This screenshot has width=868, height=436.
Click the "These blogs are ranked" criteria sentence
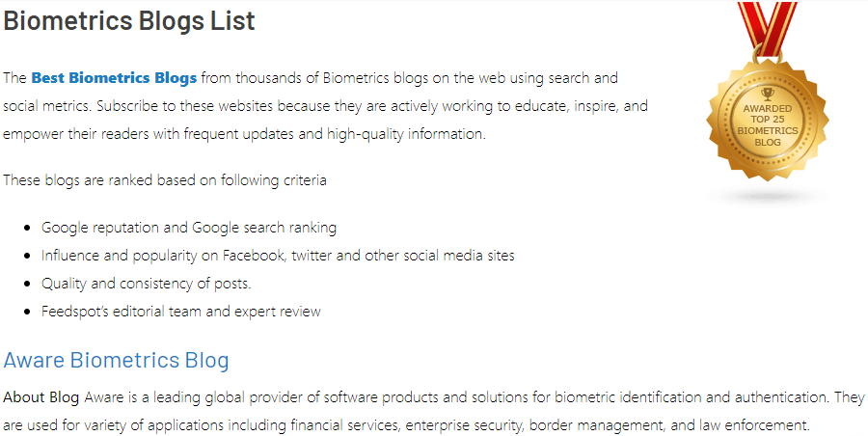click(x=165, y=179)
